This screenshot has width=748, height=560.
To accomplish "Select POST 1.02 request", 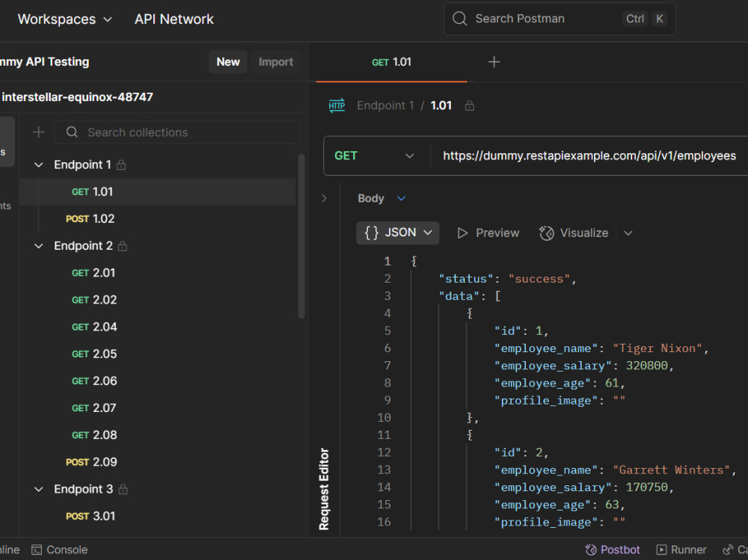I will pos(157,219).
